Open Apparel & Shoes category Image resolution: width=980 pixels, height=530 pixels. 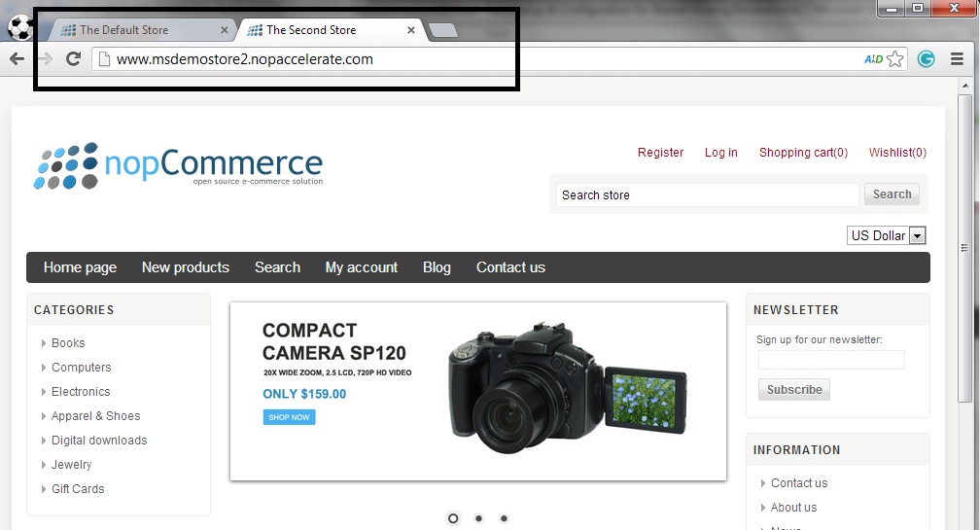click(95, 416)
